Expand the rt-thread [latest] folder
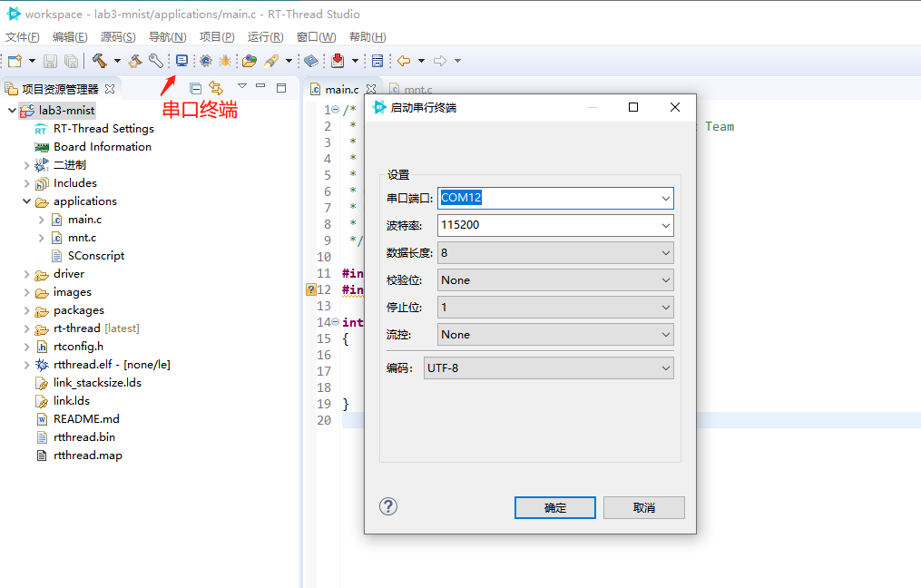 [26, 329]
